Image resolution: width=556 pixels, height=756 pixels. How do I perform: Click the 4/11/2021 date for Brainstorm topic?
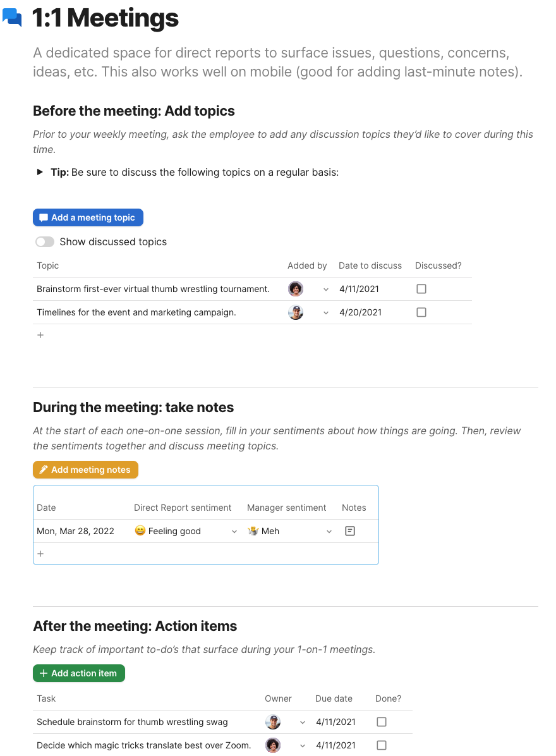(x=359, y=289)
